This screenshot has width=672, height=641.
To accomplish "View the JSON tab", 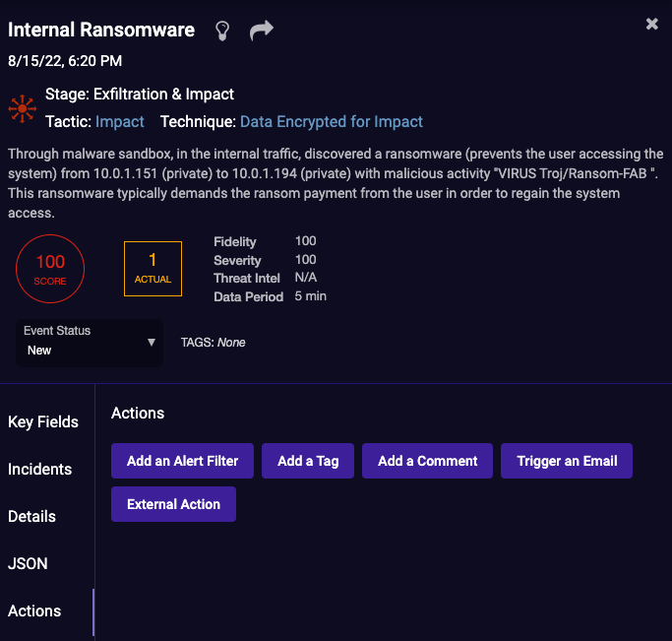I will pyautogui.click(x=28, y=563).
